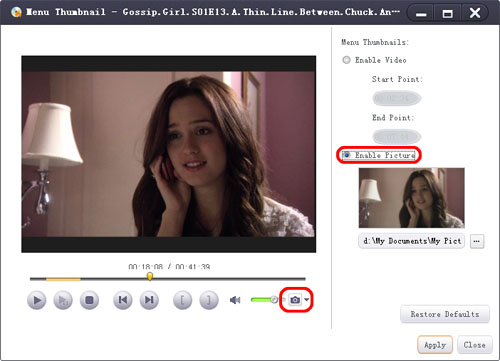
Task: Select the Enable Picture radio button
Action: point(347,155)
